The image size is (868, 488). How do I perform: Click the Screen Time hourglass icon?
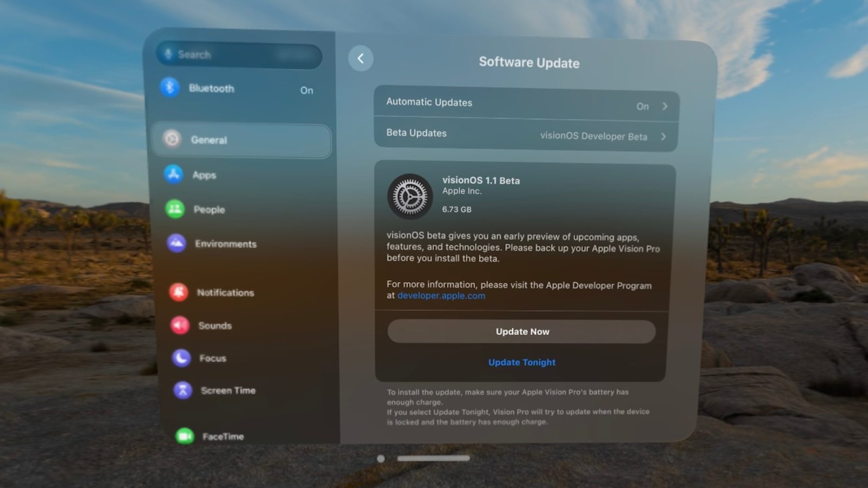tap(183, 390)
